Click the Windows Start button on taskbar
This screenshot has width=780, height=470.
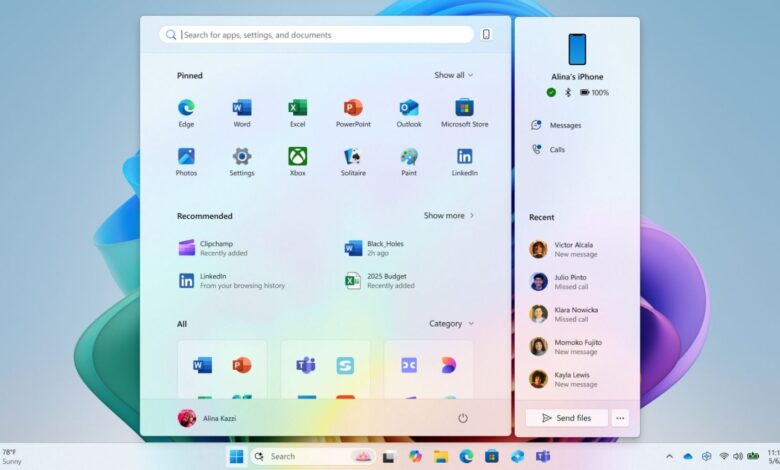point(236,456)
